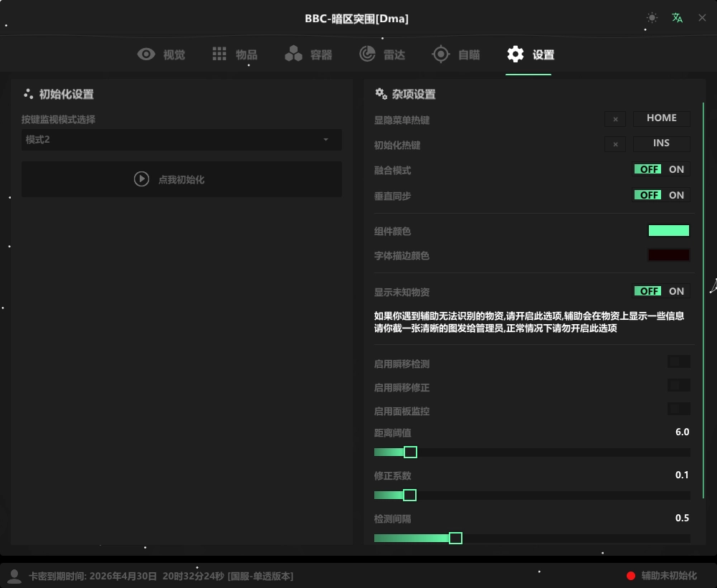Enable the 显示未知物资 switch
Screen dimensions: 717x588
(662, 291)
